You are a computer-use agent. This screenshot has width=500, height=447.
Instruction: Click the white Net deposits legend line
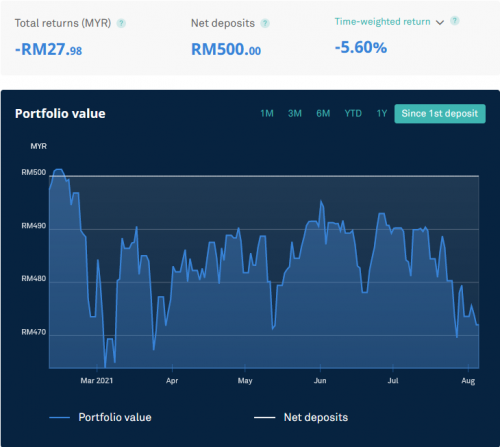point(265,418)
